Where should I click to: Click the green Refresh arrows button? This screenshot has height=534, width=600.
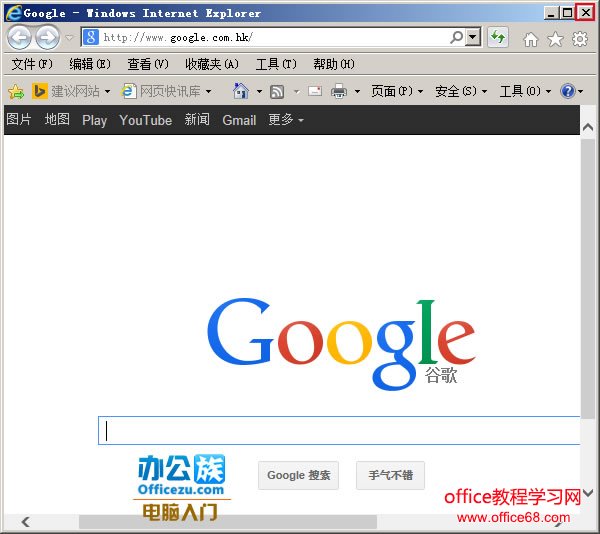498,37
